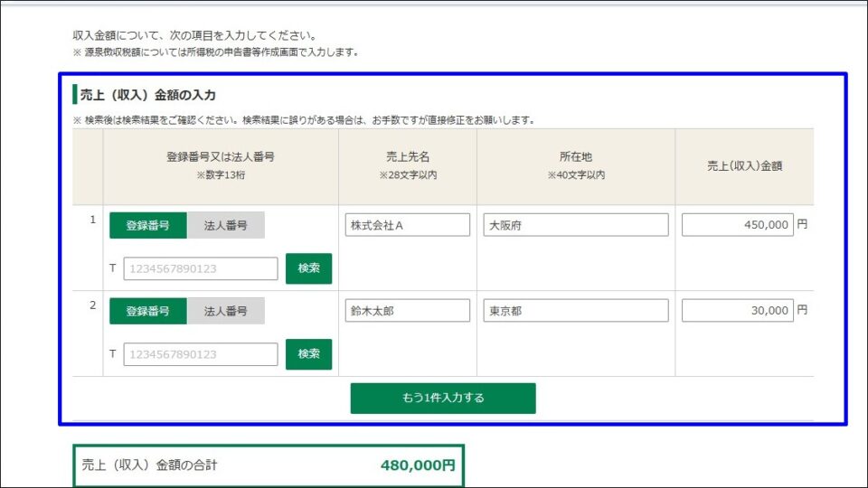The image size is (868, 488).
Task: Click もう1件入力する to add another entry
Action: tap(443, 399)
